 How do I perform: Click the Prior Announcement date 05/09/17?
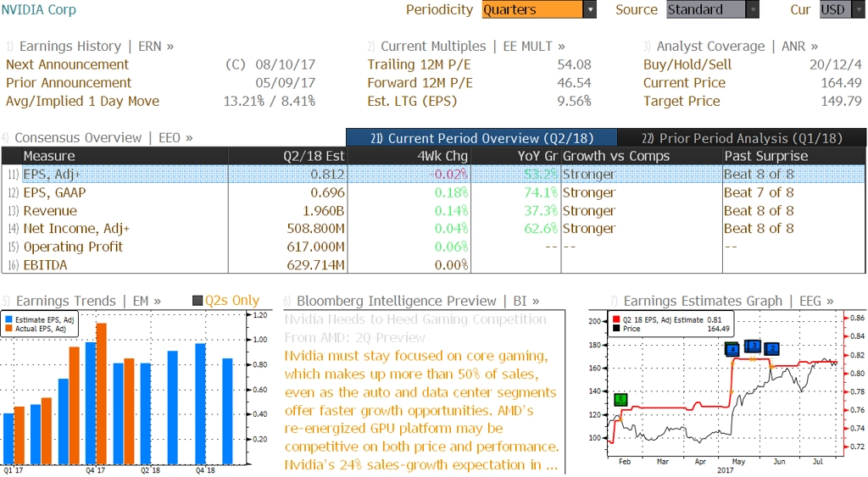pyautogui.click(x=285, y=83)
